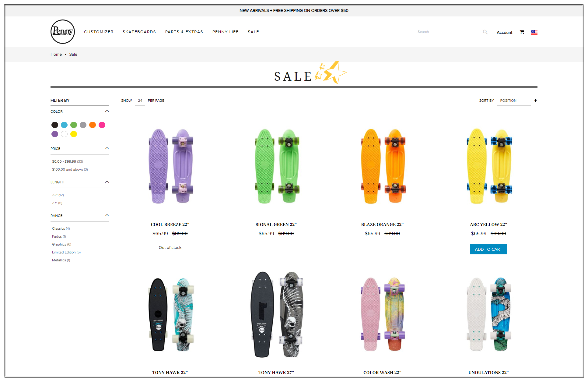Toggle sort direction arrow
588x382 pixels.
(x=535, y=101)
